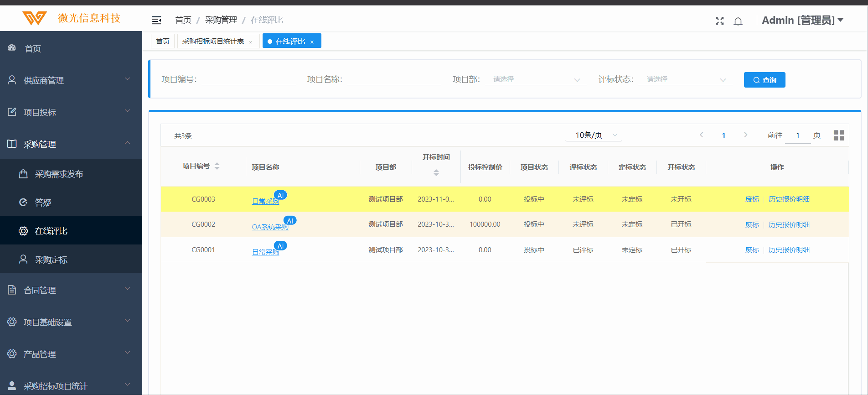
Task: Open the 项目部 dropdown
Action: [535, 80]
